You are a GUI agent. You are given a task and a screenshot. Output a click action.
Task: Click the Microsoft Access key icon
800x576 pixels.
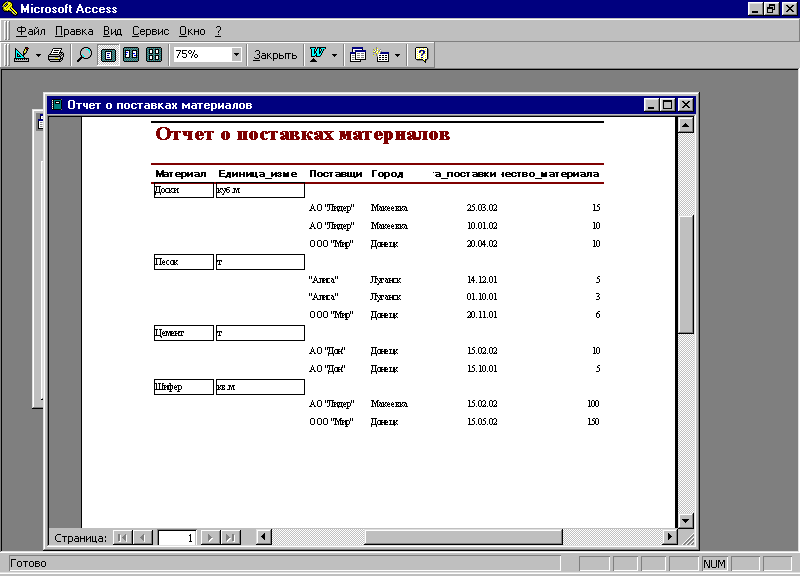tap(9, 8)
